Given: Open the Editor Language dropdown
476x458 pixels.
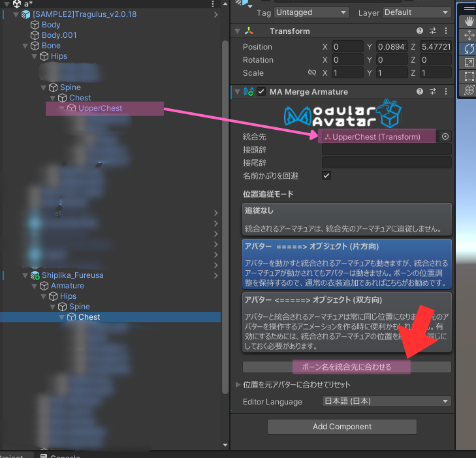Looking at the screenshot, I should (x=387, y=401).
